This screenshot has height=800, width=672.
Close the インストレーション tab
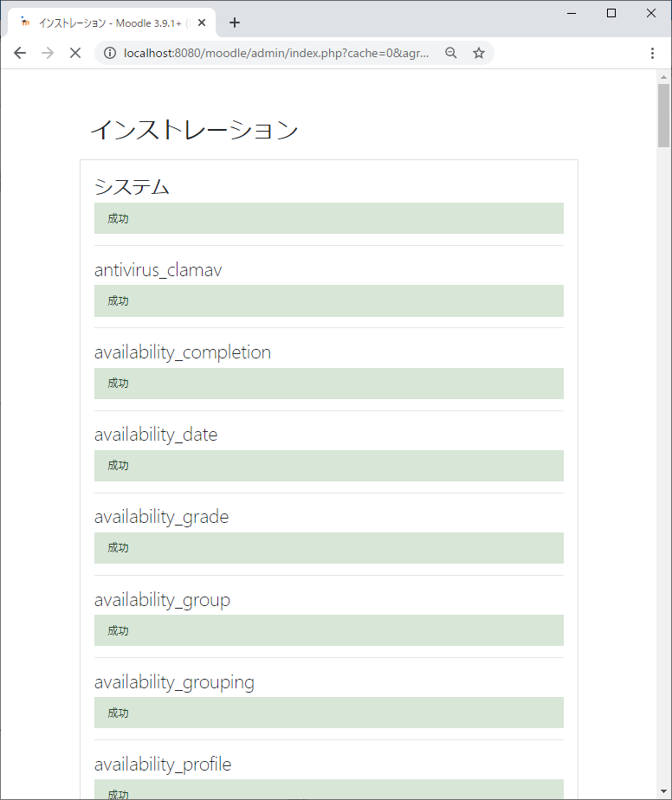pos(201,23)
